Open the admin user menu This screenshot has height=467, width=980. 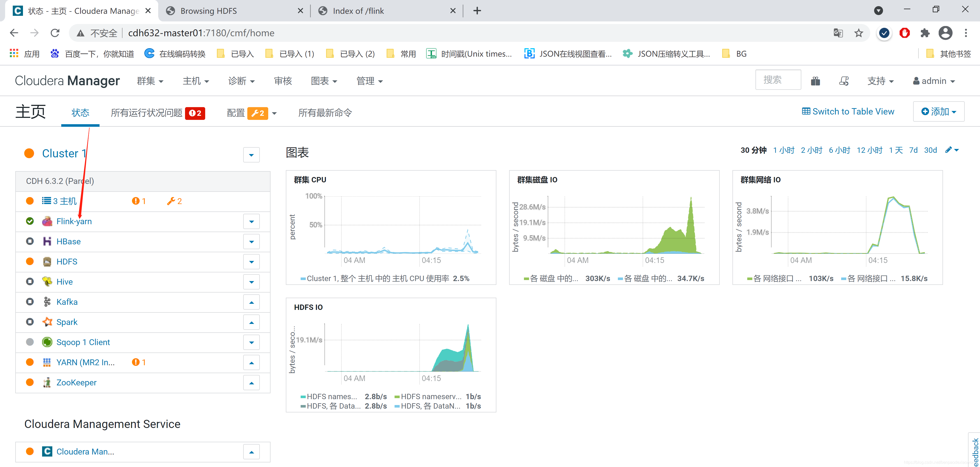pyautogui.click(x=934, y=81)
